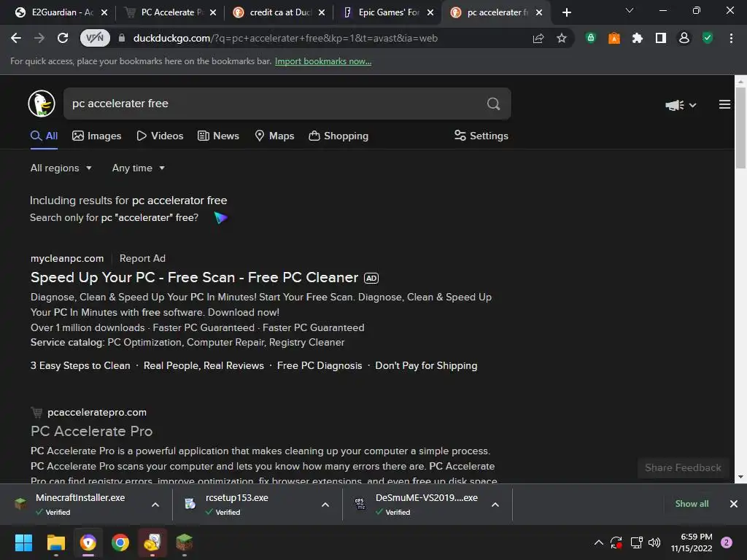
Task: Click the green shield checkmark icon
Action: tap(708, 38)
